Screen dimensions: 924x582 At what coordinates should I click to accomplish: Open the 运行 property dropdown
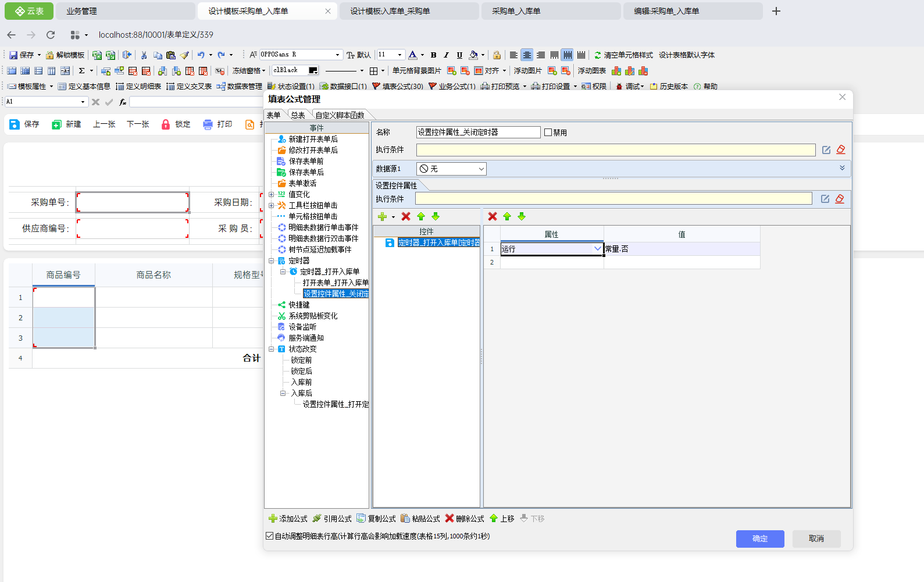[x=597, y=249]
